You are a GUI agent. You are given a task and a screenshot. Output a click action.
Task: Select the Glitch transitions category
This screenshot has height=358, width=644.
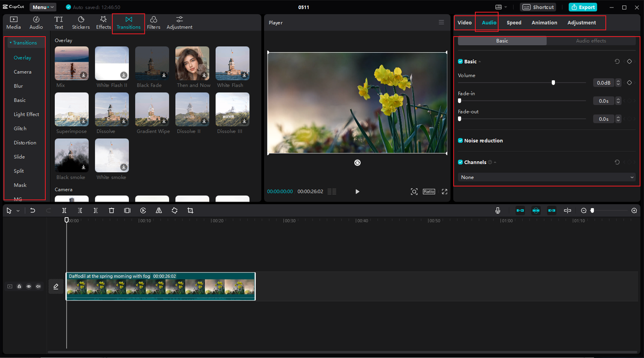pos(20,129)
